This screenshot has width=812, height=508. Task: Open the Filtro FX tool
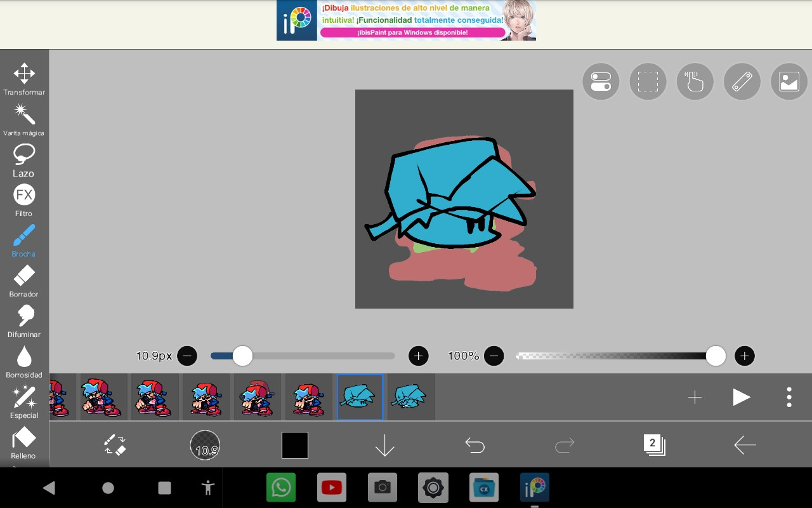click(x=24, y=201)
